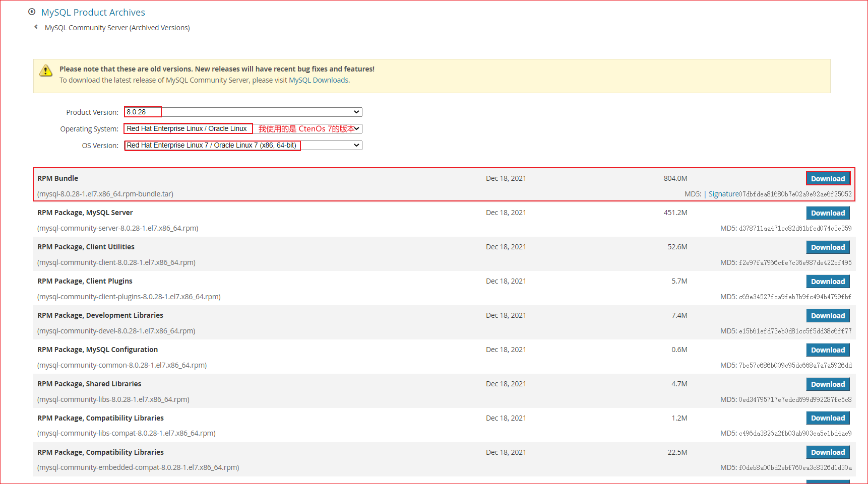Click the Operating System label
This screenshot has height=484, width=868.
pyautogui.click(x=89, y=129)
